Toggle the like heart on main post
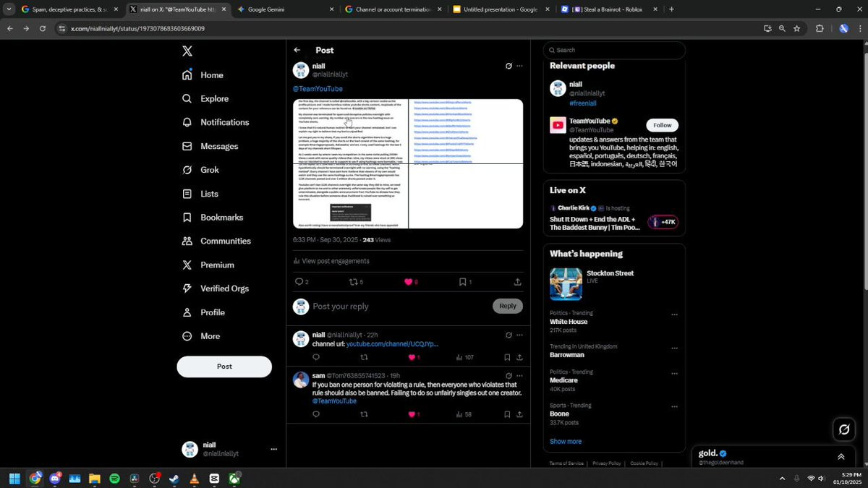 [x=408, y=282]
